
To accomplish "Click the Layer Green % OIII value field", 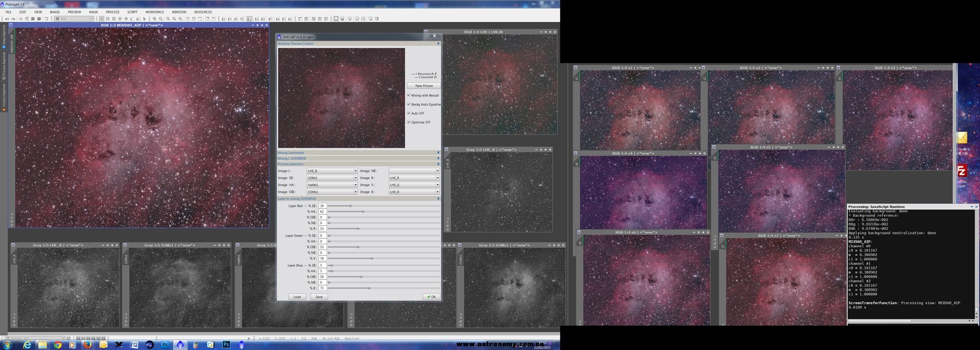I will pos(323,247).
